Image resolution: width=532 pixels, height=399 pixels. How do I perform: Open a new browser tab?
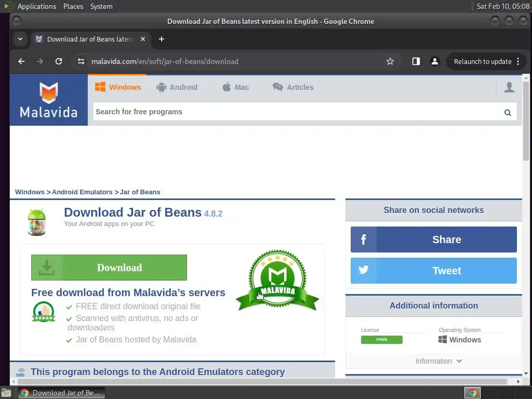click(x=162, y=39)
